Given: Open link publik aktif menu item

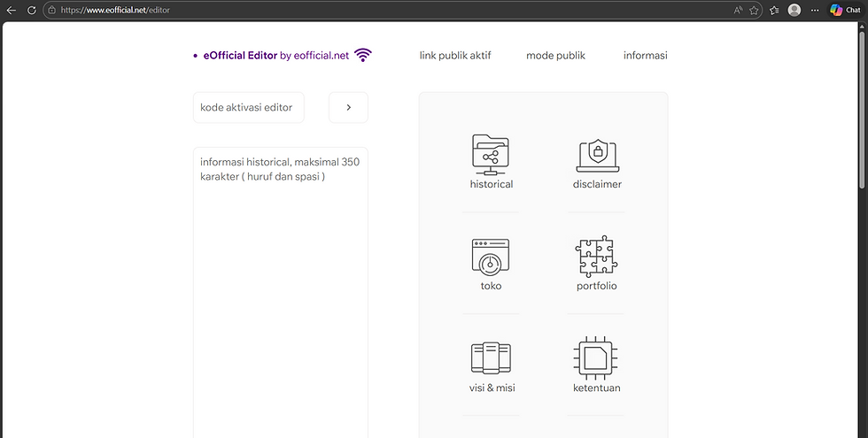Looking at the screenshot, I should (x=455, y=55).
